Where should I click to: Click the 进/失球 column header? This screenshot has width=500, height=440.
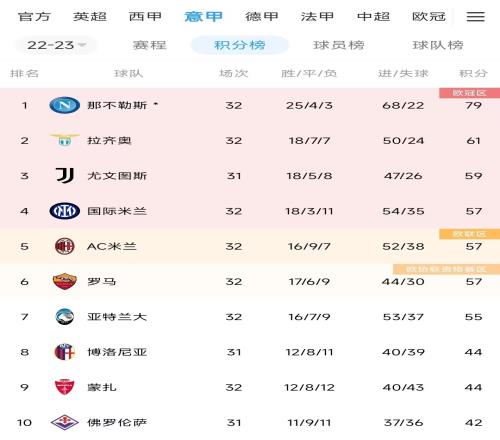pyautogui.click(x=403, y=73)
